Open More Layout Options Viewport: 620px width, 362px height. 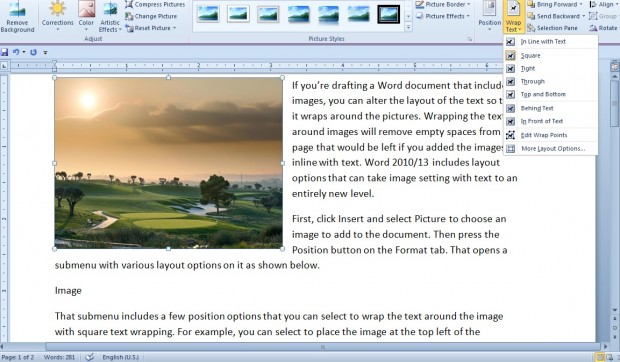pyautogui.click(x=550, y=149)
